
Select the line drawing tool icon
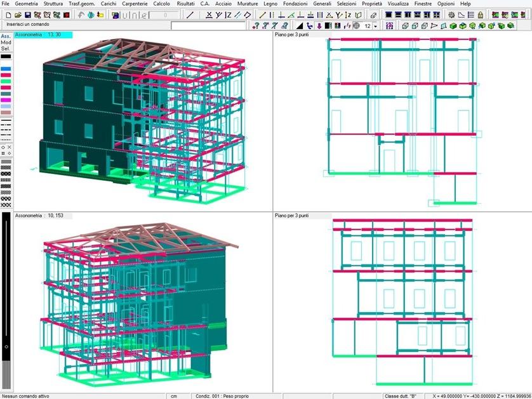click(189, 15)
